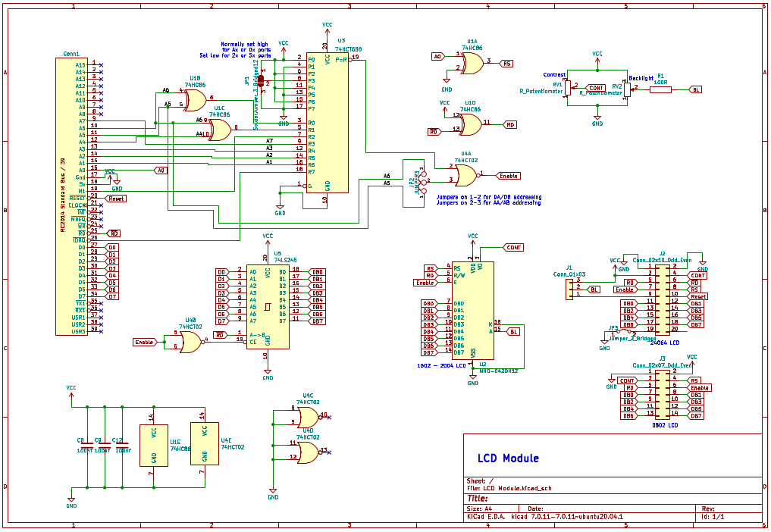
Task: Click the 'Contrast' label near RV1
Action: (x=554, y=75)
